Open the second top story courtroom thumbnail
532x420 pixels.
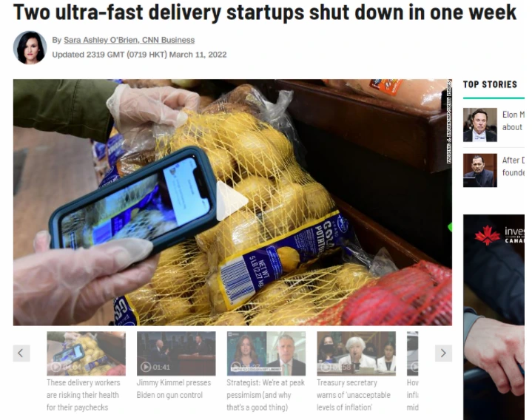point(479,170)
